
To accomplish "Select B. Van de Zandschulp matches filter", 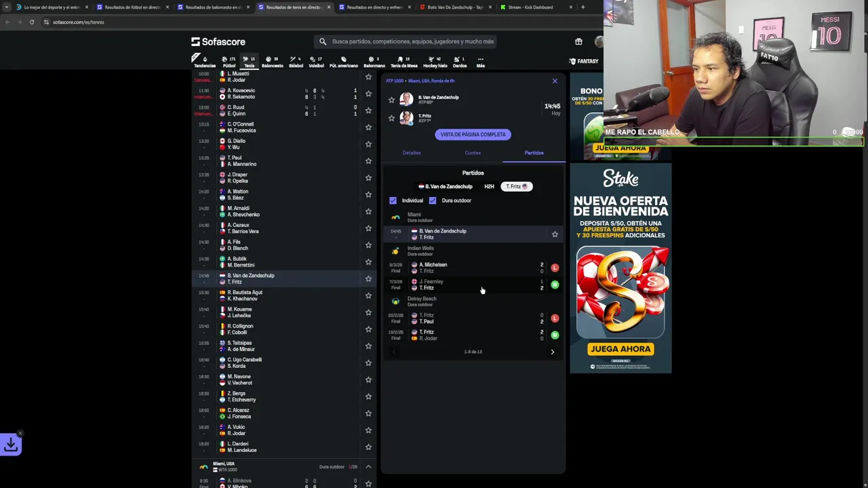I will pyautogui.click(x=445, y=186).
